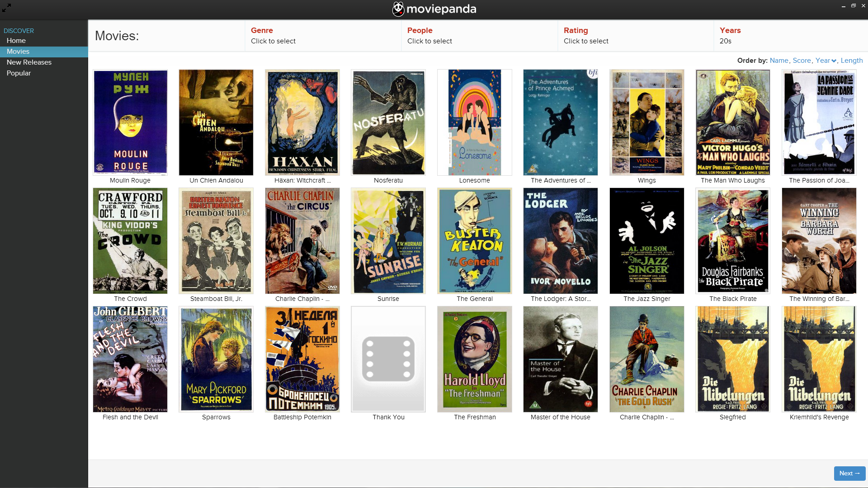Open The Lodger poster

(561, 241)
